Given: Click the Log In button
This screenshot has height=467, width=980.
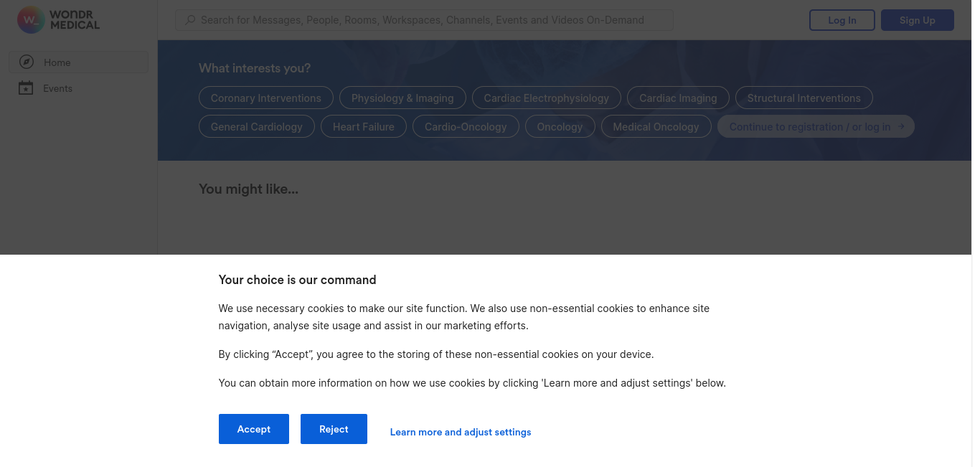Looking at the screenshot, I should [842, 20].
